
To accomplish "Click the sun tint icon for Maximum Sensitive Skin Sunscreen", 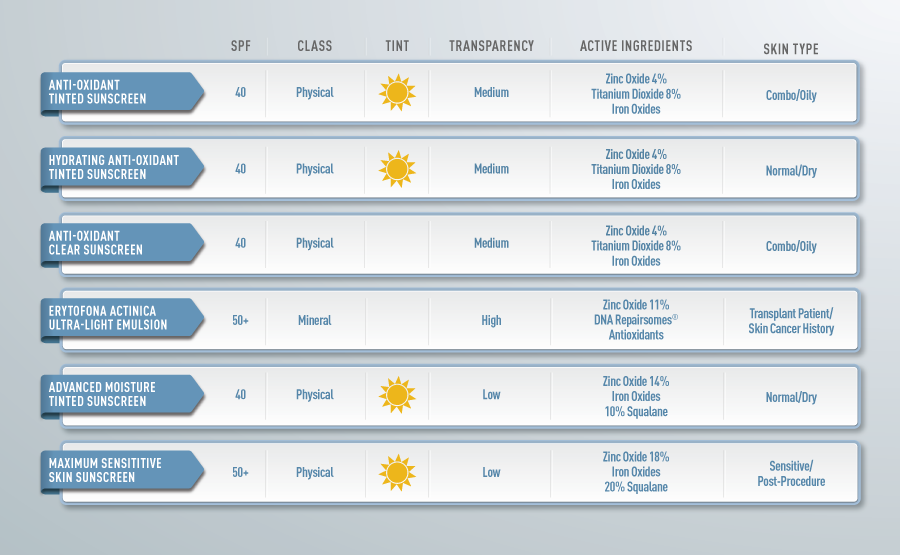I will tap(397, 472).
